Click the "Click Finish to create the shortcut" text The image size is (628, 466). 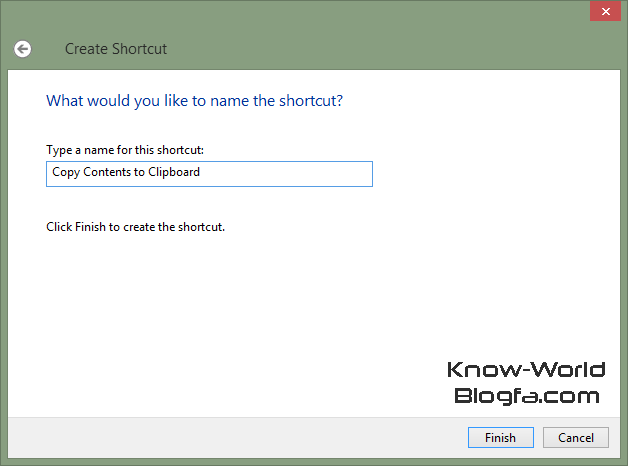click(x=135, y=227)
